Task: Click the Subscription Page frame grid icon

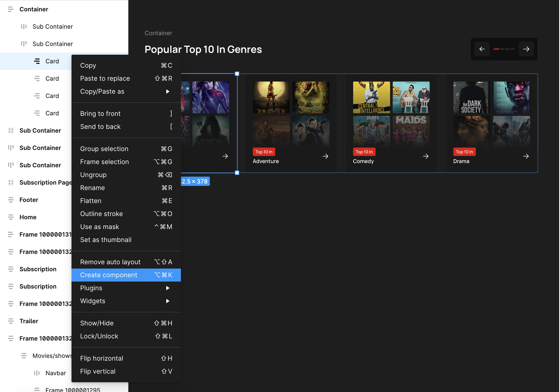Action: pyautogui.click(x=11, y=182)
